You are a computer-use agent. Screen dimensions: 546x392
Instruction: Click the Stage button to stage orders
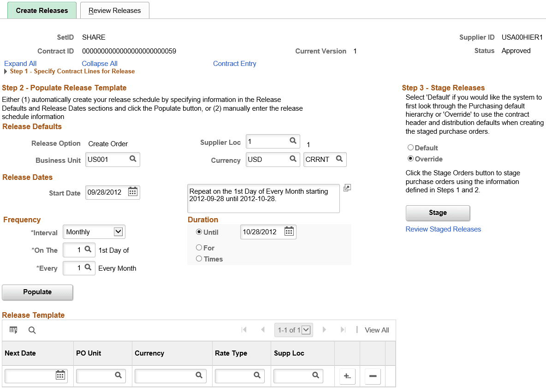[x=437, y=213]
